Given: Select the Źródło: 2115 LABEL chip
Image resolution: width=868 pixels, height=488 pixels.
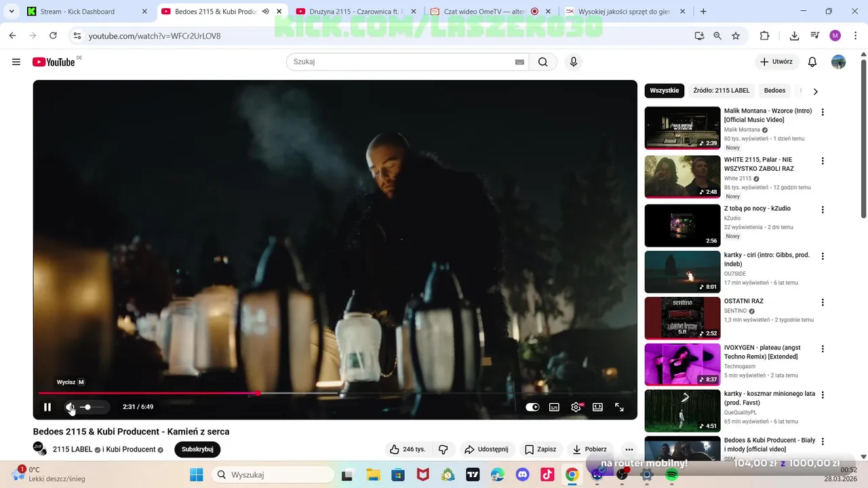Looking at the screenshot, I should [722, 91].
